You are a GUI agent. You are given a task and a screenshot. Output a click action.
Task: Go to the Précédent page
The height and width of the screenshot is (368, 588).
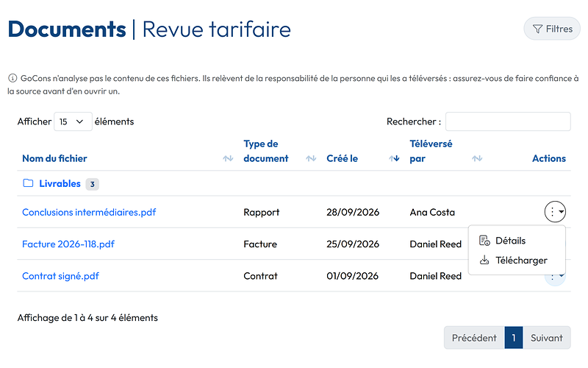[474, 338]
